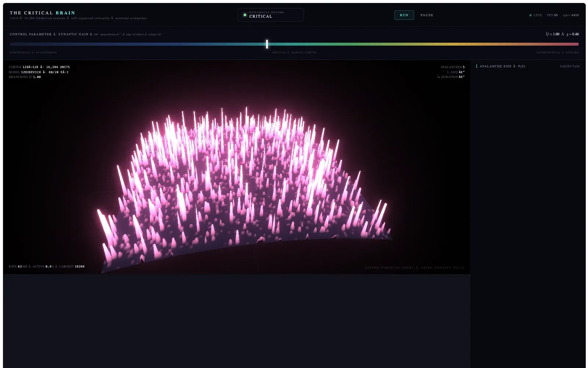
Task: Click the synaptic gain slider handle
Action: click(x=267, y=44)
